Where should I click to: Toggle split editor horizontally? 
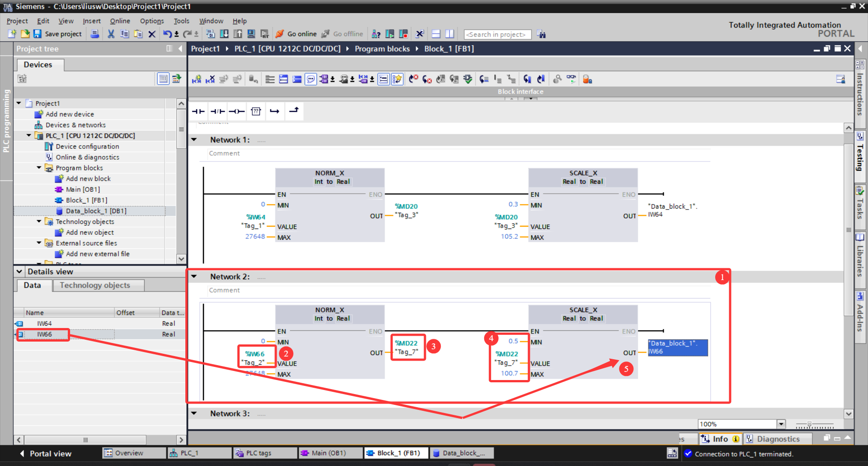coord(436,34)
